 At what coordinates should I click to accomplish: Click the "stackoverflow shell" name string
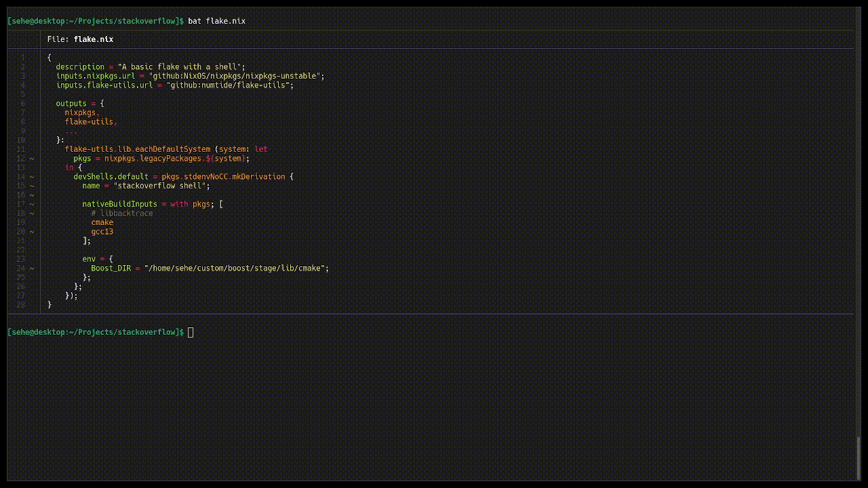161,186
